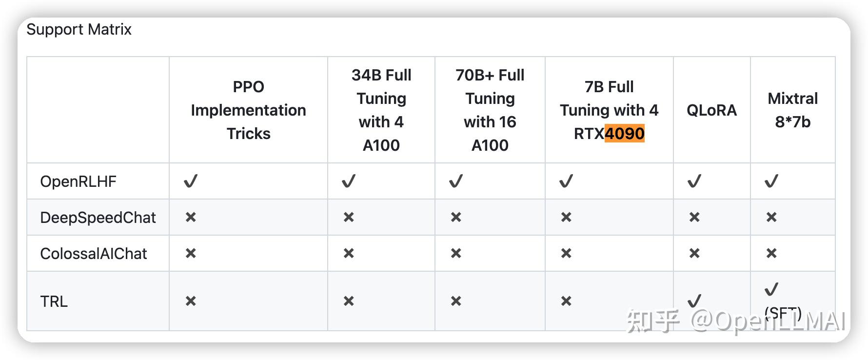868x360 pixels.
Task: Click TRL's cross under PPO Implementation Tricks
Action: click(191, 301)
